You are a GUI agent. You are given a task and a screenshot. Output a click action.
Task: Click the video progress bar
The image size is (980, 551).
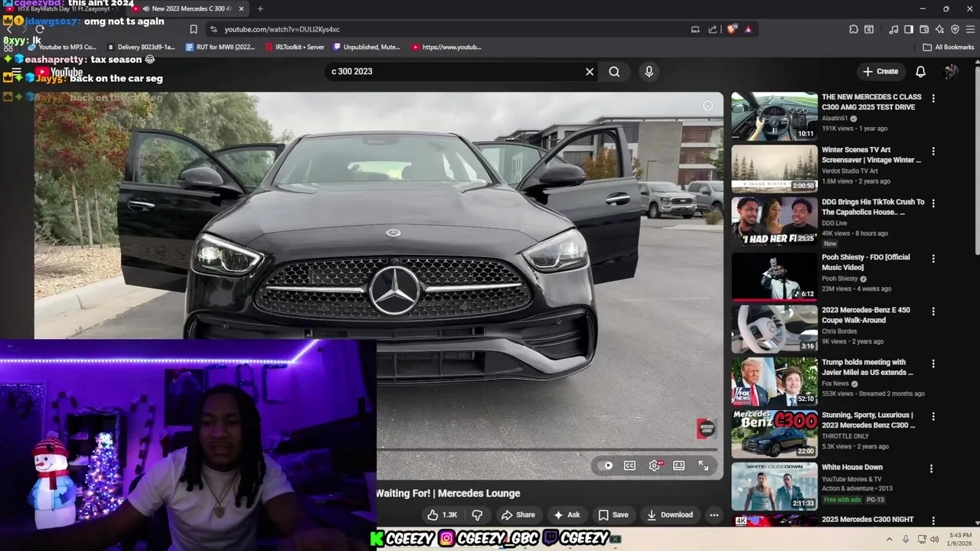(x=547, y=449)
